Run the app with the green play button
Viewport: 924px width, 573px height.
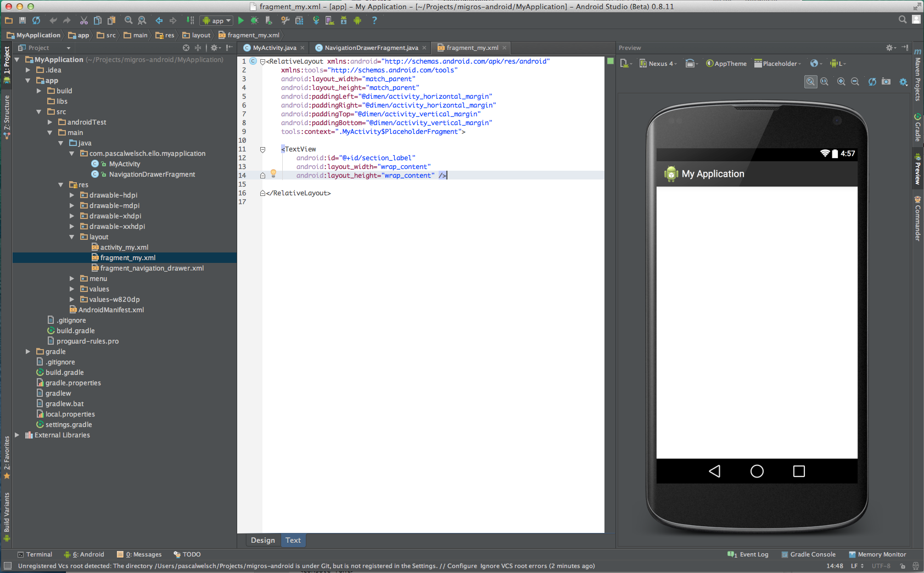coord(241,20)
